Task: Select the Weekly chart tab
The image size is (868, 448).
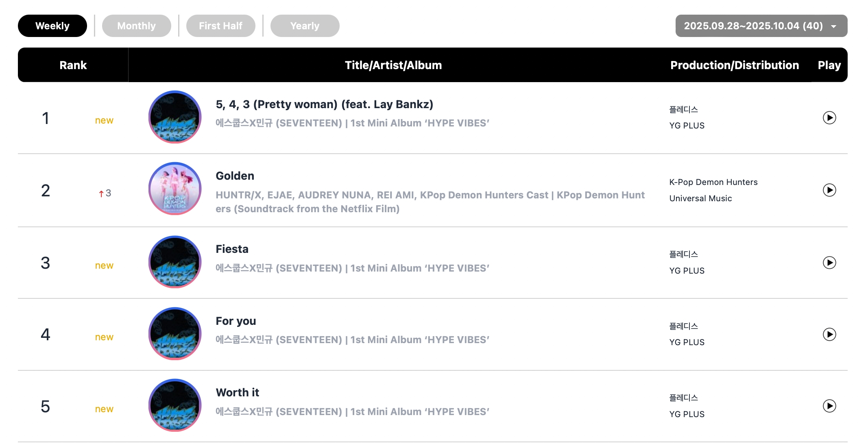Action: pyautogui.click(x=52, y=26)
